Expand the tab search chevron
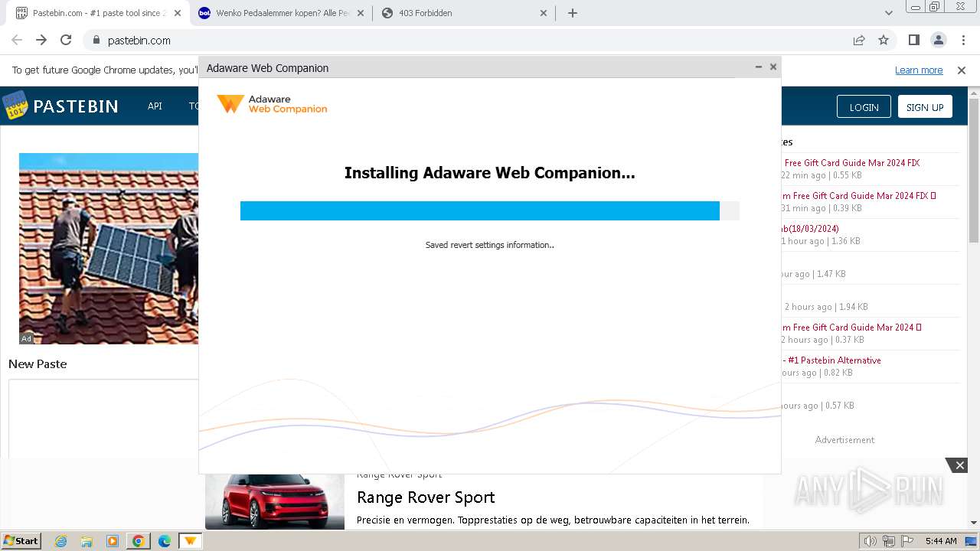Viewport: 980px width, 551px height. click(x=889, y=13)
